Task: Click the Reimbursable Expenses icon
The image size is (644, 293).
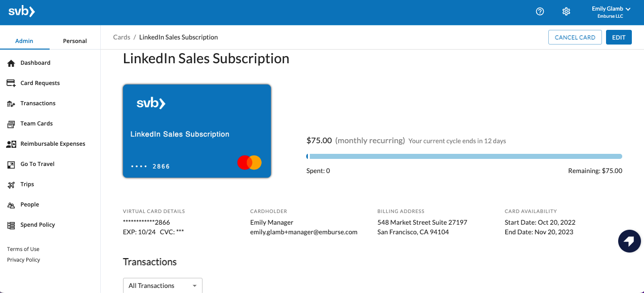Action: 11,144
